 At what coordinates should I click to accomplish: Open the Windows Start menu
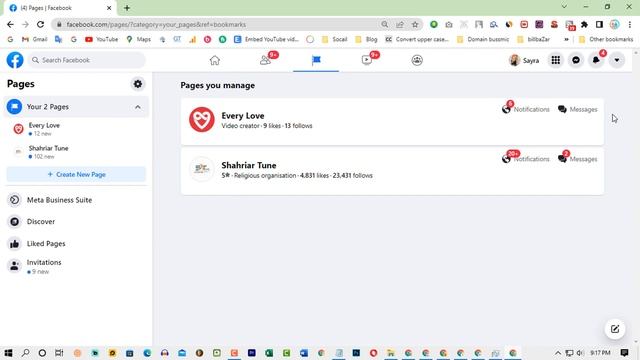click(x=8, y=353)
